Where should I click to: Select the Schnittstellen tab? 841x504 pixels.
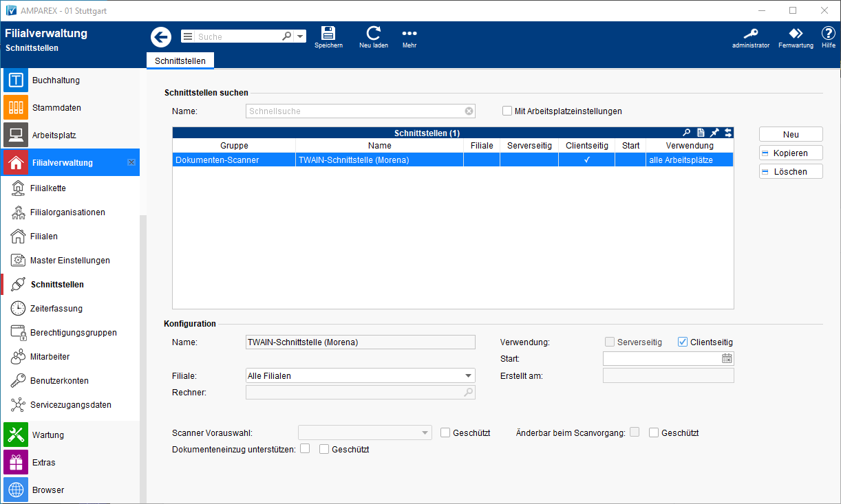coord(180,61)
